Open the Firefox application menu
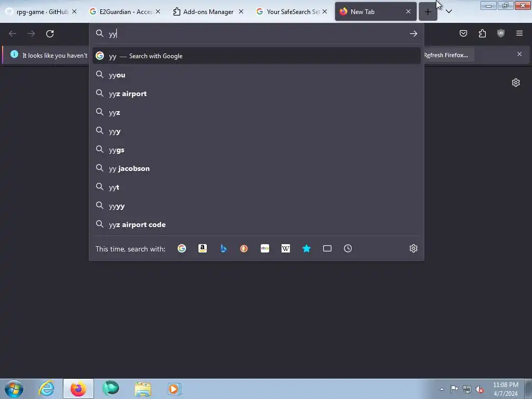532x399 pixels. click(520, 33)
